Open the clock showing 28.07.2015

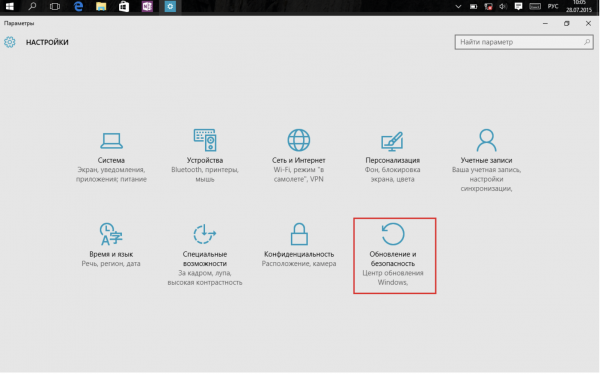(579, 7)
